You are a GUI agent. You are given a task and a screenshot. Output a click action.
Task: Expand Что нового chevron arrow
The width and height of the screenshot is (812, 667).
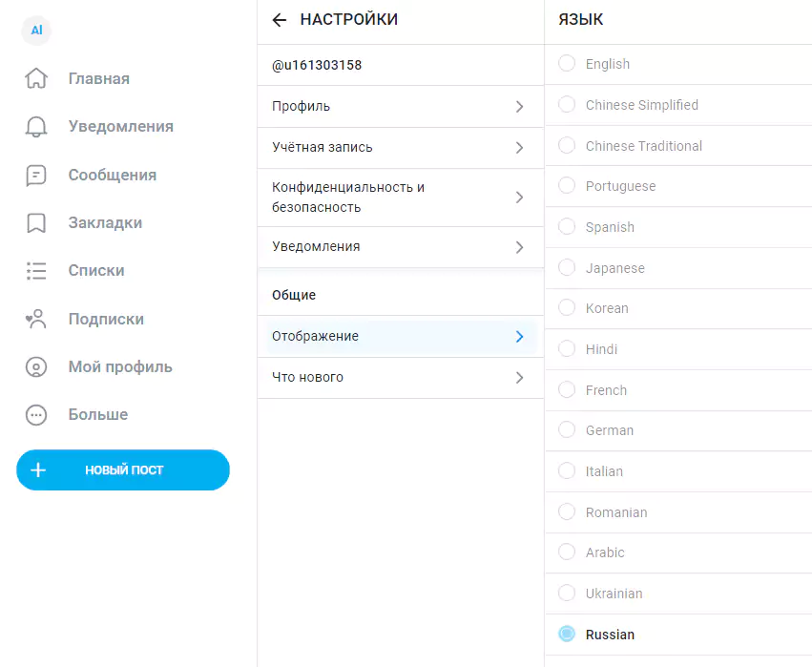pyautogui.click(x=519, y=378)
